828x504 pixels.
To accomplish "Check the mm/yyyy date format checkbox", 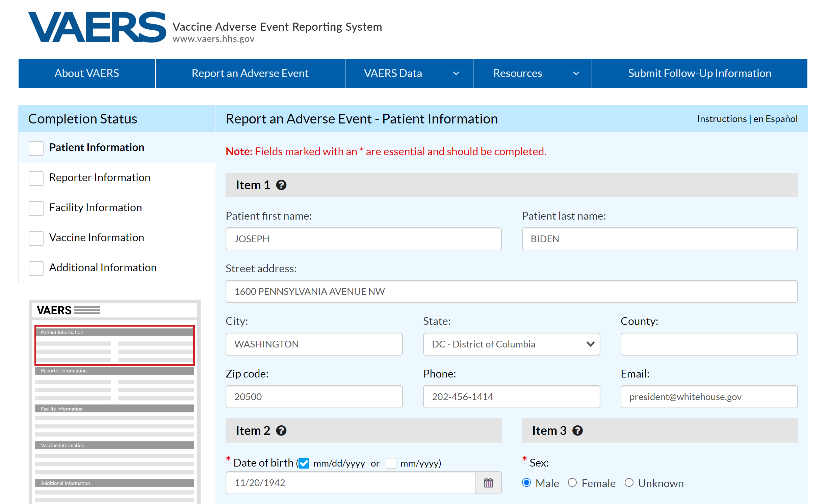I will (x=391, y=463).
